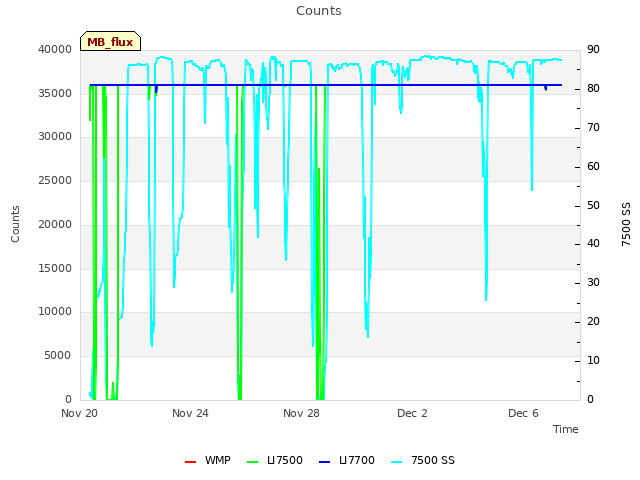Click the 10 right axis tick label
The width and height of the screenshot is (640, 480).
593,360
